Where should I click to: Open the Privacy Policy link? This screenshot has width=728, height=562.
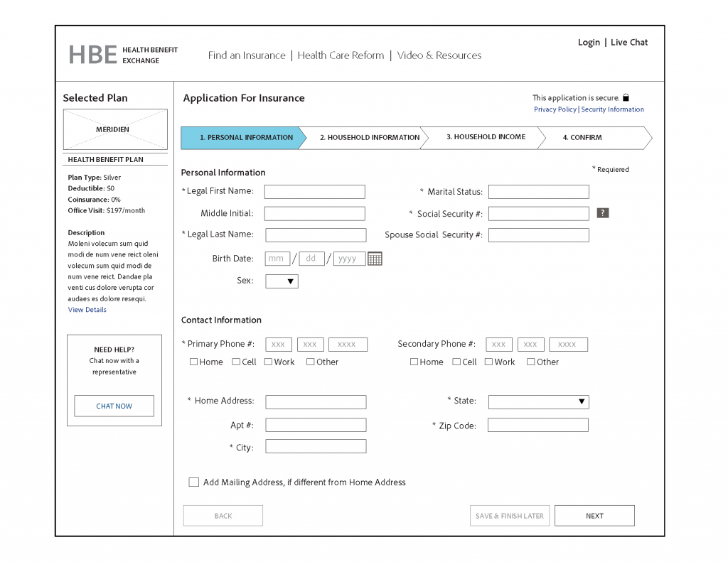click(555, 109)
